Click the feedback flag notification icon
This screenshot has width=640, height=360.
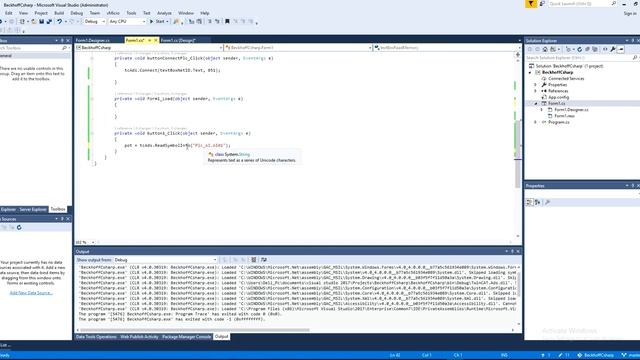[x=531, y=4]
